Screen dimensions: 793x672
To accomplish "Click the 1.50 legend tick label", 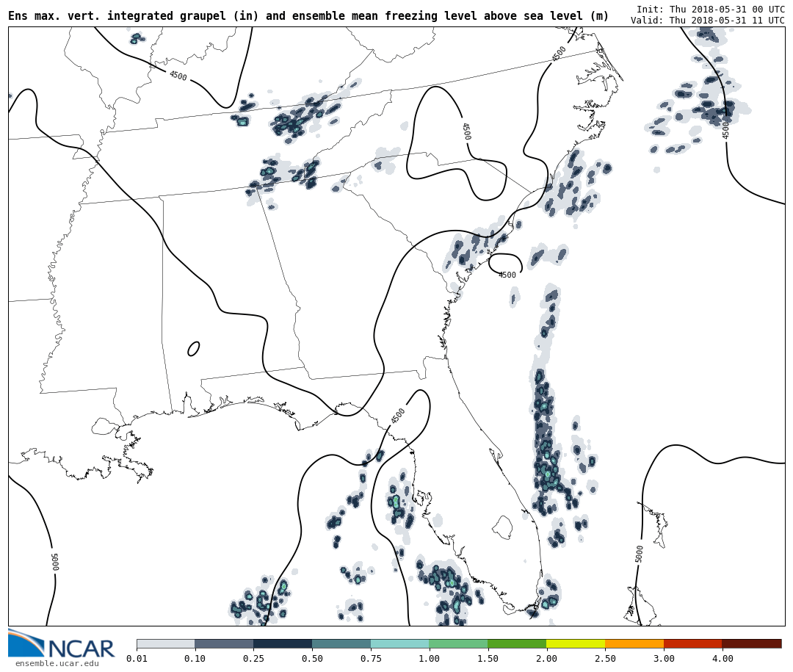I will (488, 659).
